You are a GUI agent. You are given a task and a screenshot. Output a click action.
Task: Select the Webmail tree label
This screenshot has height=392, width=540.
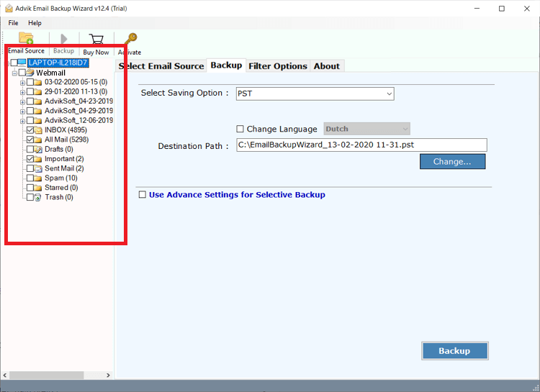click(50, 73)
